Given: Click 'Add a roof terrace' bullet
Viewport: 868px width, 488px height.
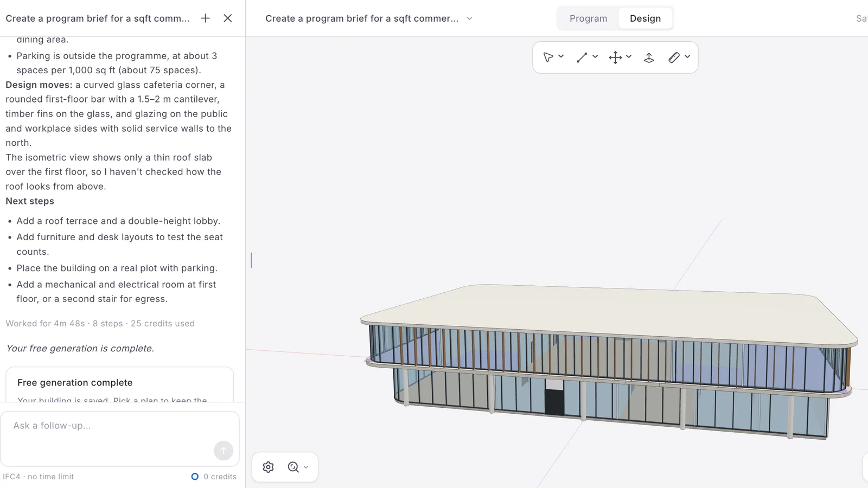Looking at the screenshot, I should pos(118,221).
